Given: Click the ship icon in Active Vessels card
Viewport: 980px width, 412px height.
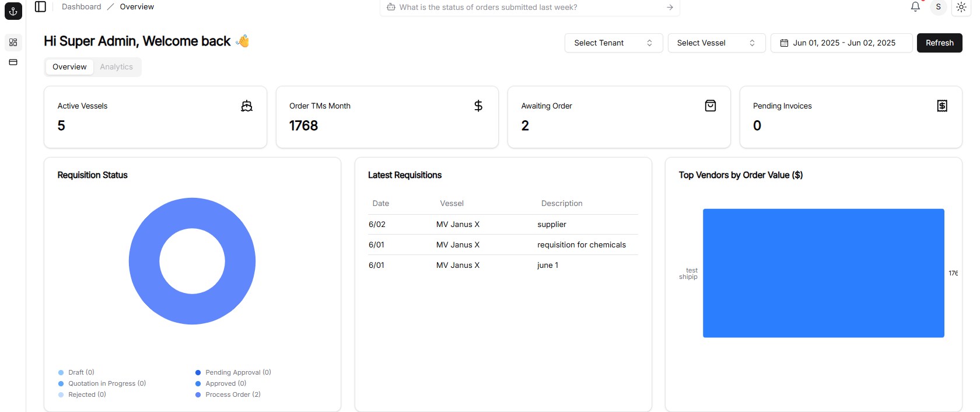Looking at the screenshot, I should [247, 106].
